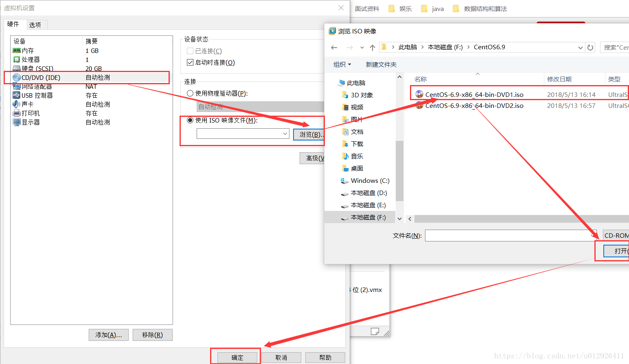Select 使用 ISO 映像文件(M) radio button
629x364 pixels.
click(x=190, y=120)
